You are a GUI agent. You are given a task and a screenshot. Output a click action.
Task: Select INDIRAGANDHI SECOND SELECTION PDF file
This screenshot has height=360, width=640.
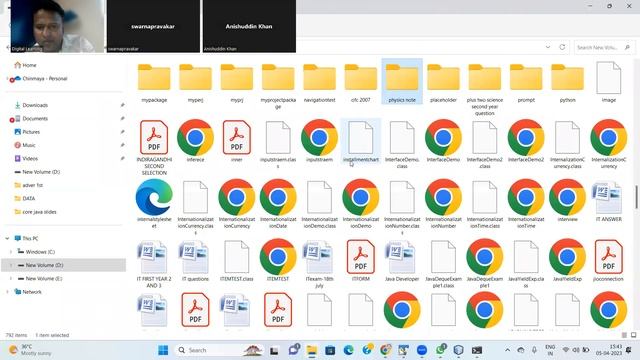tap(154, 147)
